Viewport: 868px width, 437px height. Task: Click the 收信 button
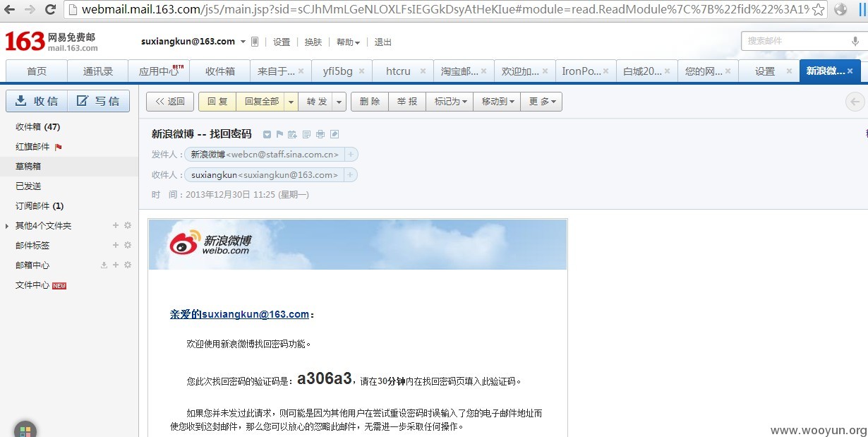pyautogui.click(x=37, y=101)
